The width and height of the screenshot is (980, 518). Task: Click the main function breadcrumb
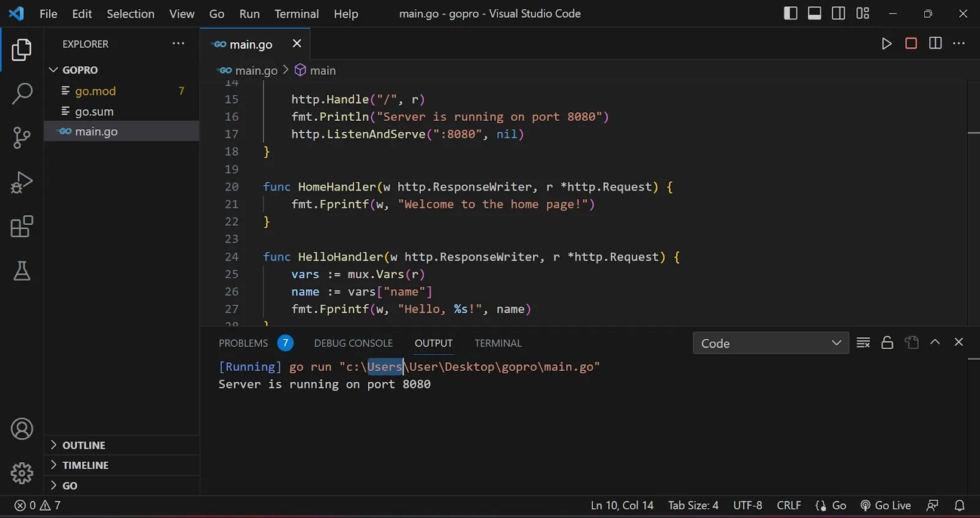pyautogui.click(x=315, y=70)
